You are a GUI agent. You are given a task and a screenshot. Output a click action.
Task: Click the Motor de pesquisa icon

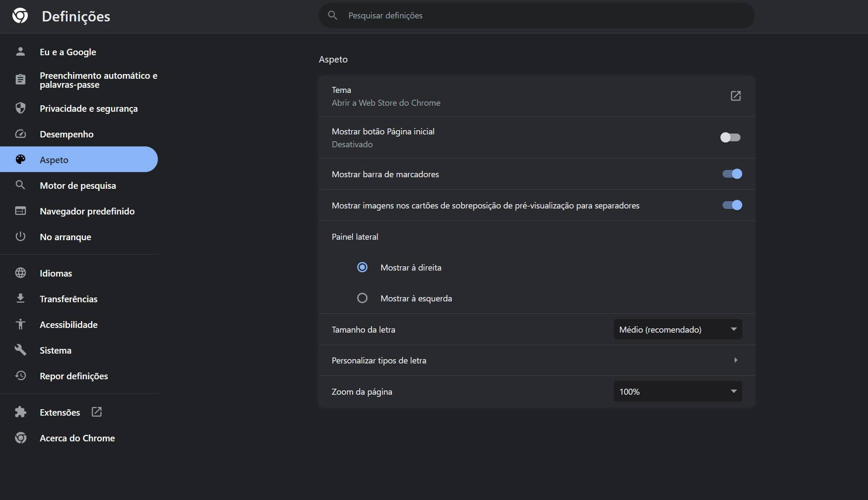(20, 185)
